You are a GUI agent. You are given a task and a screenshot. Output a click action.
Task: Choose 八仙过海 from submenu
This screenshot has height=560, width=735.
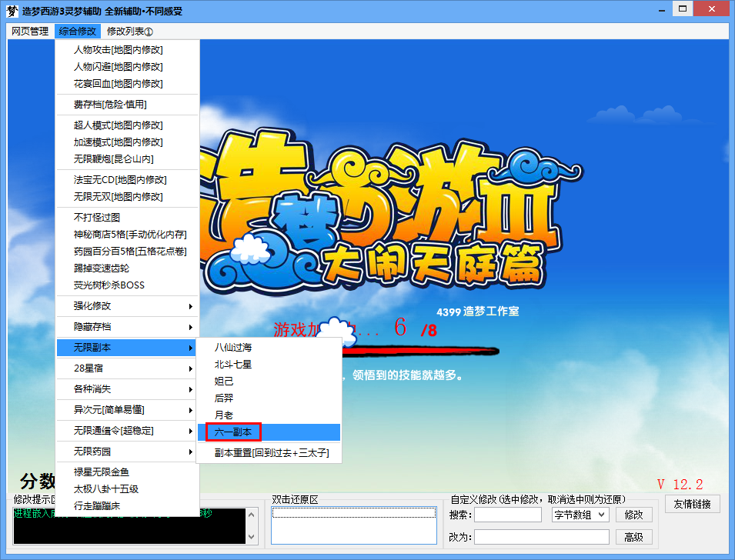(269, 347)
